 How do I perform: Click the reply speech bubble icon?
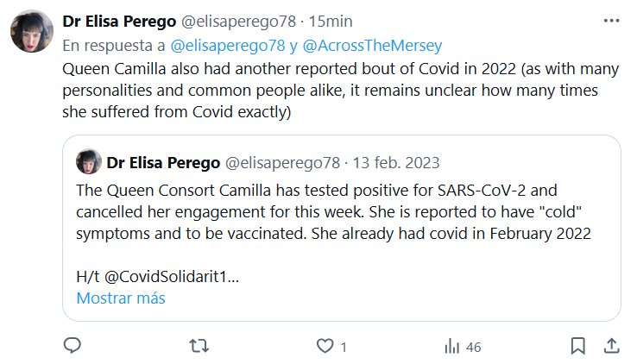pyautogui.click(x=73, y=346)
